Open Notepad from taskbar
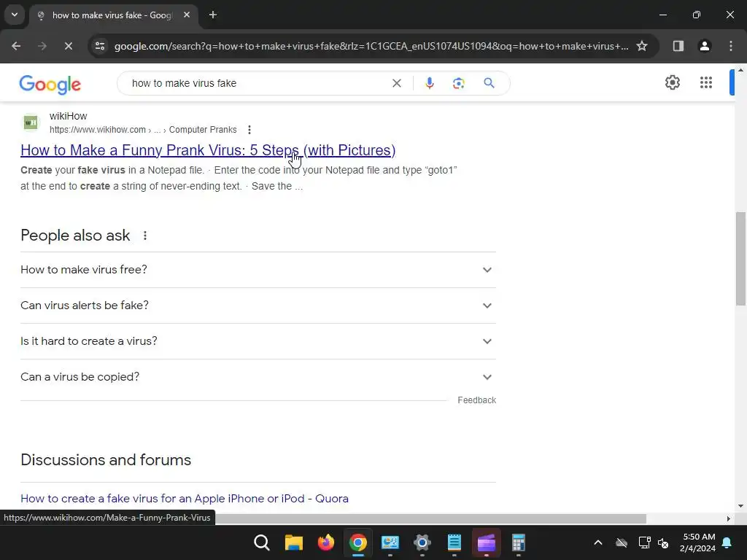This screenshot has width=747, height=560. point(454,542)
